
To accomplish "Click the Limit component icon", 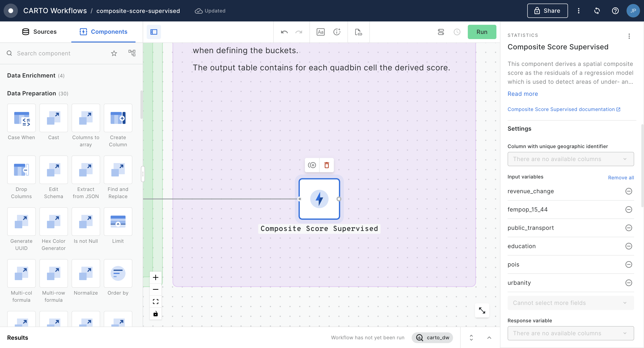I will [118, 221].
